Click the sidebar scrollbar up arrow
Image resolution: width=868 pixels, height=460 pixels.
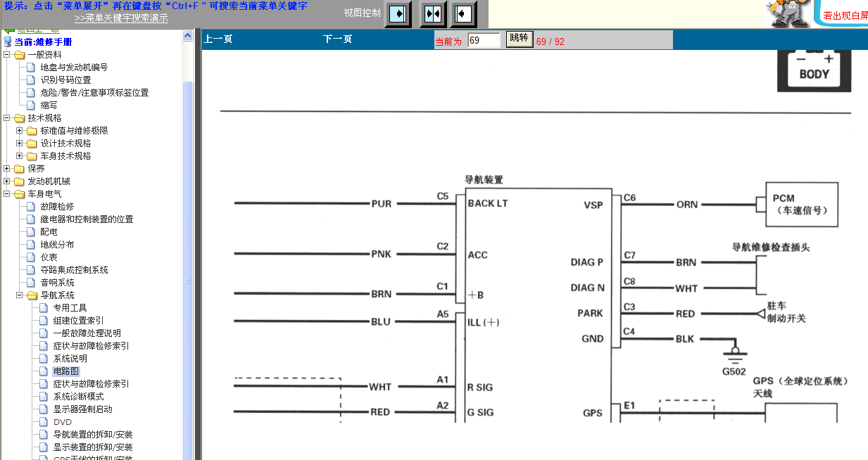pyautogui.click(x=187, y=34)
